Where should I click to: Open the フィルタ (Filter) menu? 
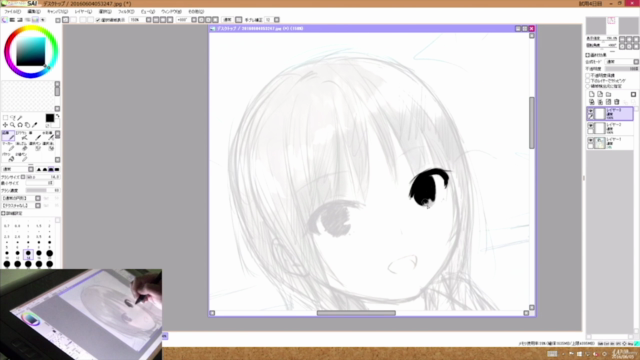click(x=126, y=11)
